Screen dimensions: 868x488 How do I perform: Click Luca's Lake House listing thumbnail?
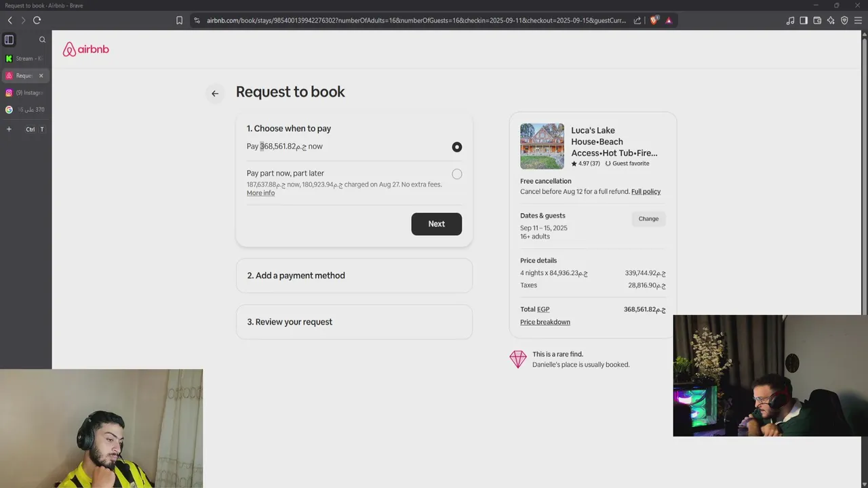tap(542, 146)
